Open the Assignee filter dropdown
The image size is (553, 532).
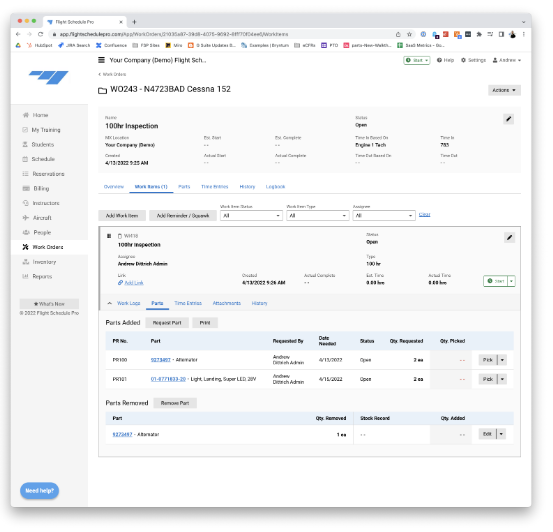pos(384,216)
